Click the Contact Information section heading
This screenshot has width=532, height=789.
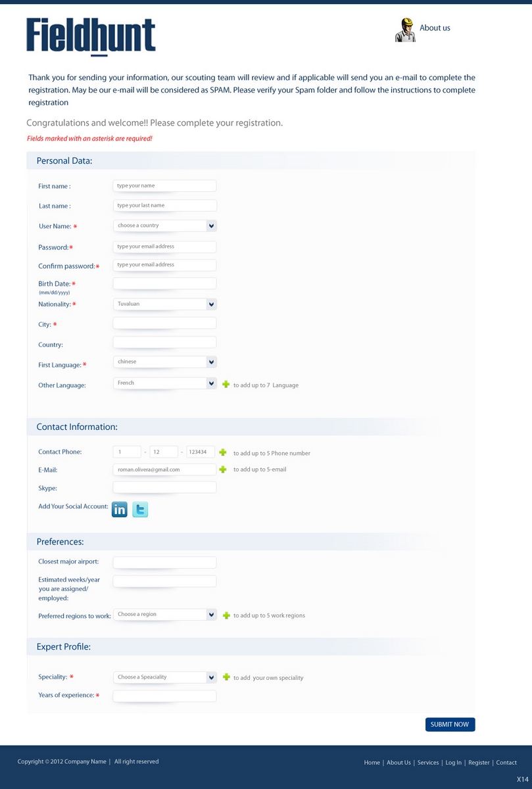(x=77, y=427)
